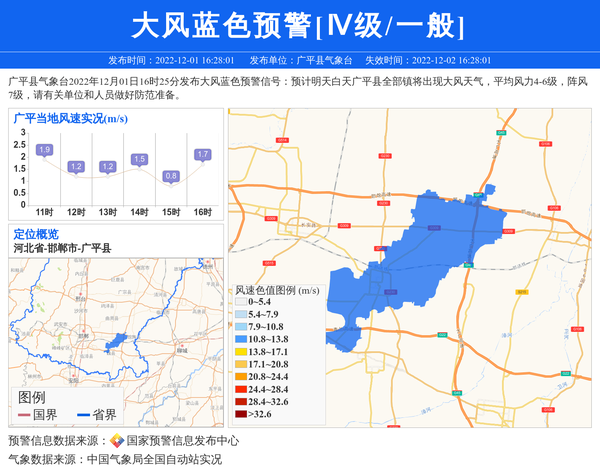Click the 14时 x-axis label
600x471 pixels.
pos(139,212)
